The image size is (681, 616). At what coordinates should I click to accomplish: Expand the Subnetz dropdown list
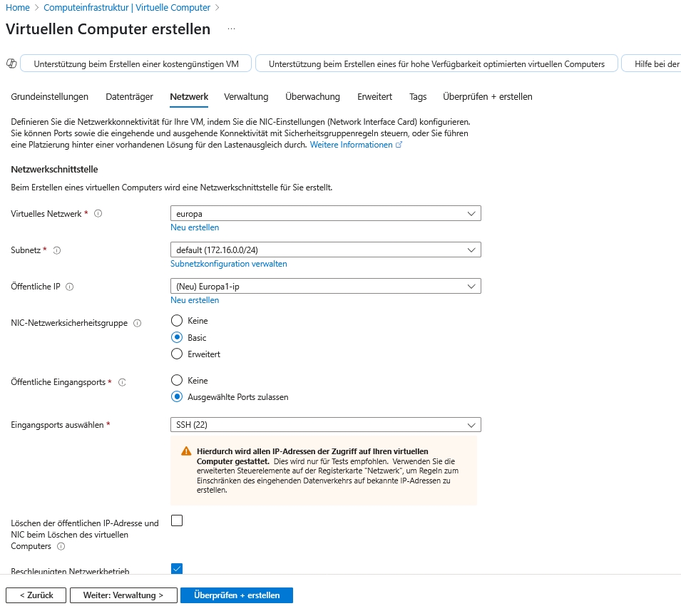325,250
